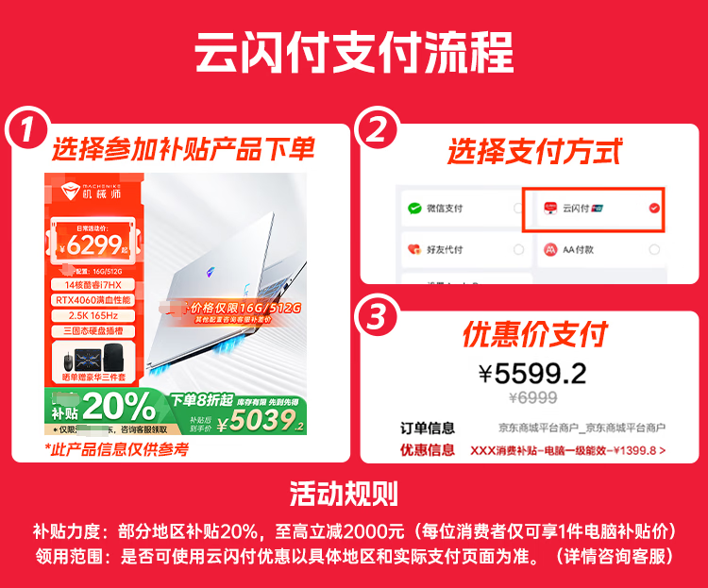
Task: Click the UnionPay logo beside 云闪付
Action: (x=598, y=209)
